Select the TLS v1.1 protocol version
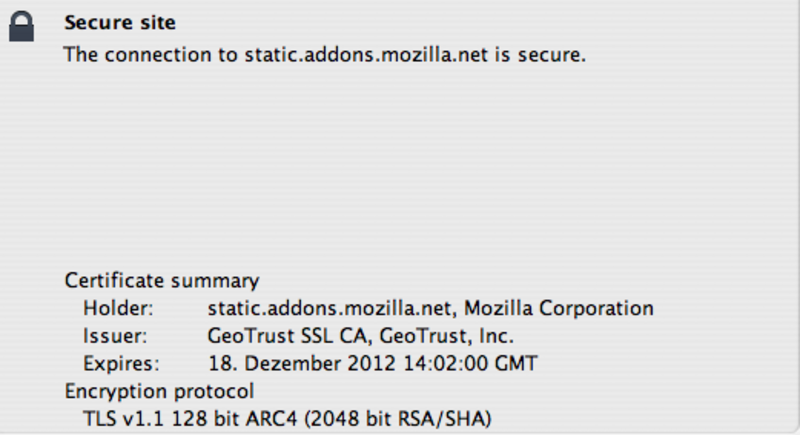The height and width of the screenshot is (435, 800). coord(123,419)
